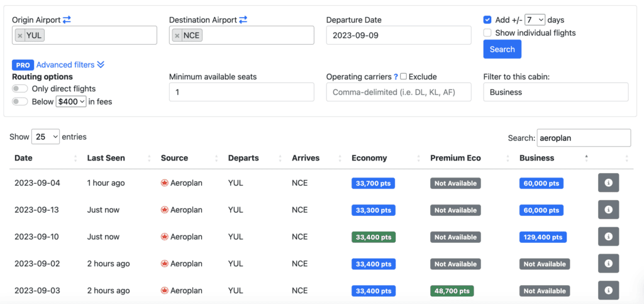Enable Show individual flights checkbox
The image size is (644, 304).
(487, 33)
